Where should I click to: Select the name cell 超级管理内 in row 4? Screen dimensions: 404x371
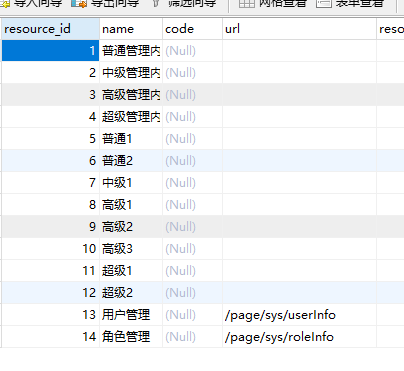[131, 117]
